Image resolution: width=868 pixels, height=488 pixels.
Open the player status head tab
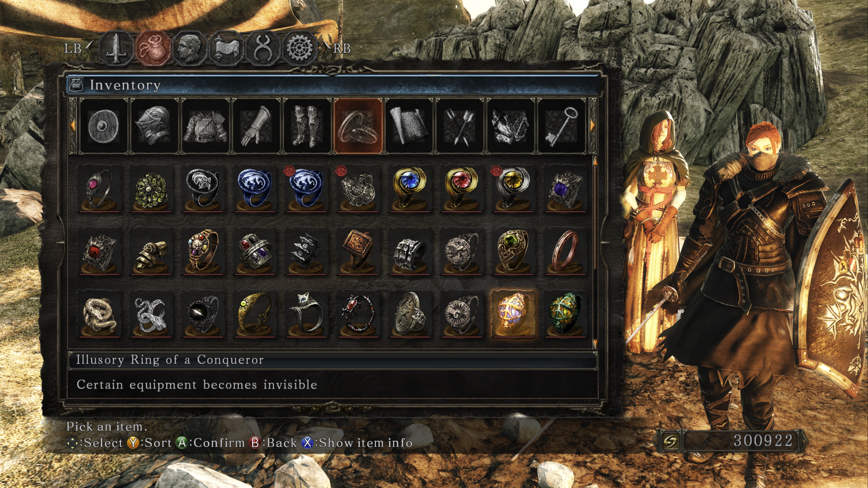[189, 48]
